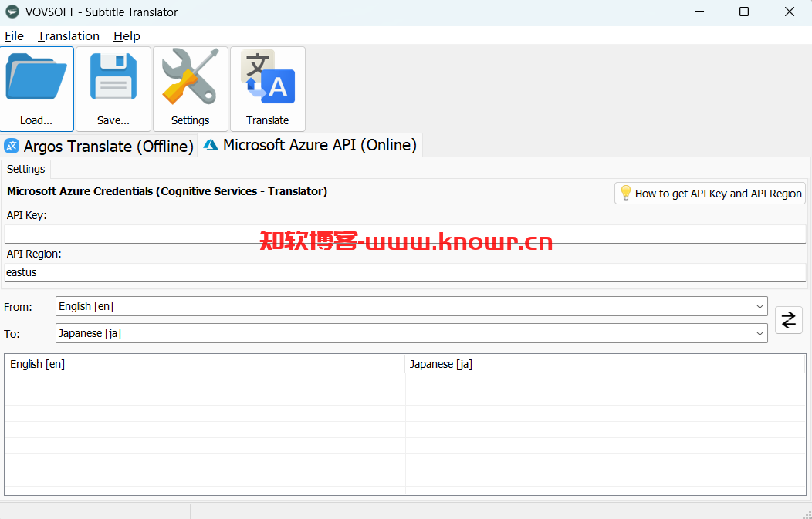Switch to the Argos Translate (Offline) tab
Viewport: 812px width, 519px height.
click(99, 147)
